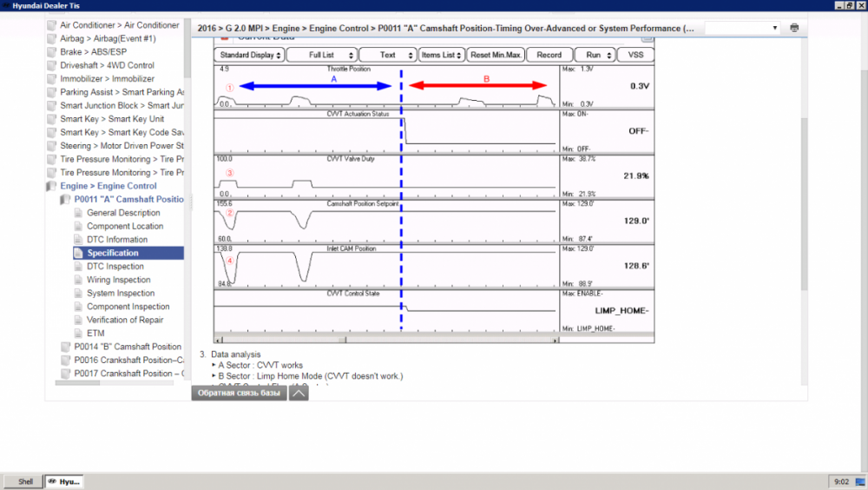Screen dimensions: 868x490
Task: Click DTC Inspection document icon
Action: [79, 266]
